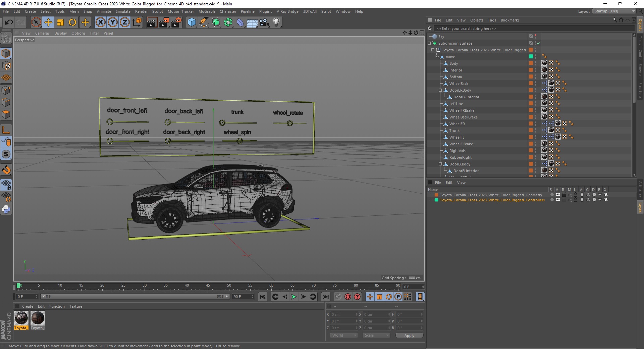This screenshot has height=349, width=644.
Task: Toggle solo on Controllers layer
Action: point(552,200)
